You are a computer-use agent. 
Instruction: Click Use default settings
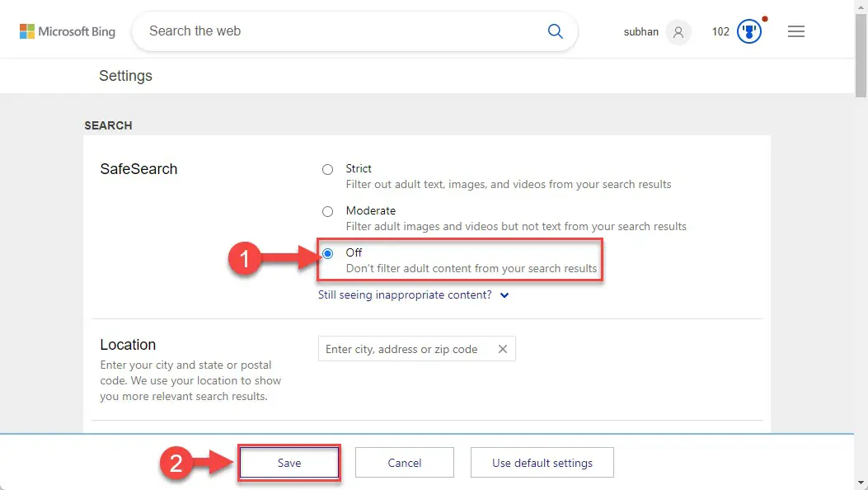coord(542,462)
